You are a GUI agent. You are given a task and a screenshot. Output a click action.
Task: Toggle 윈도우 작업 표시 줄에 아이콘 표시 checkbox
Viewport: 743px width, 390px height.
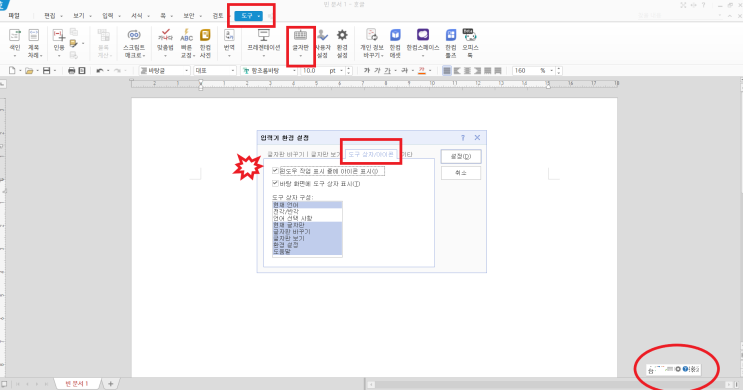coord(275,171)
